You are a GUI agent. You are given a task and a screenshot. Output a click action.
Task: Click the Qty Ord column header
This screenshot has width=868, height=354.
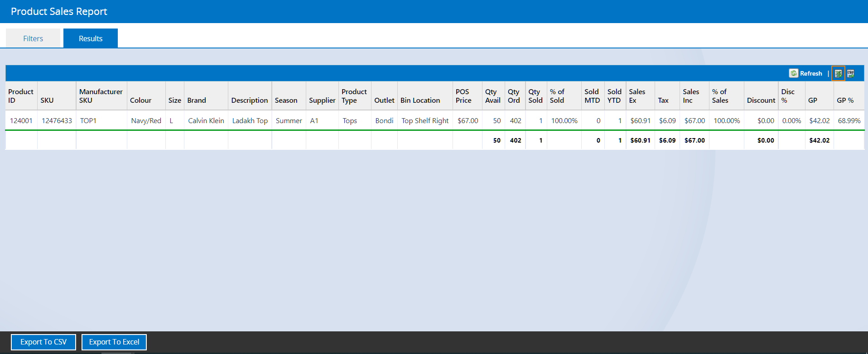[515, 96]
